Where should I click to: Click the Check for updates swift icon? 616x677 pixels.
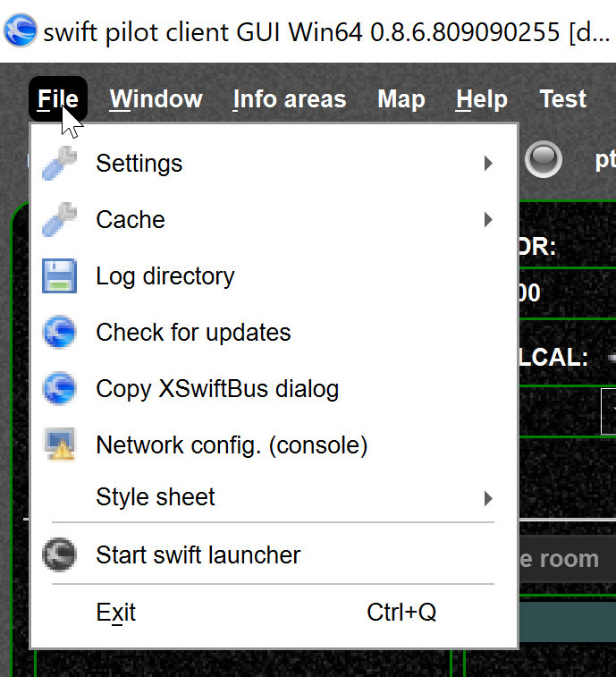pyautogui.click(x=60, y=332)
